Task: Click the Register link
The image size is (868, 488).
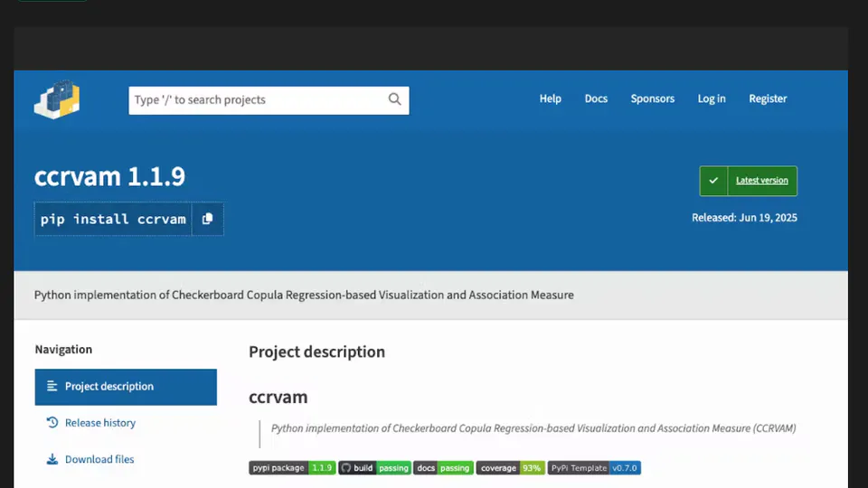Action: pos(768,99)
